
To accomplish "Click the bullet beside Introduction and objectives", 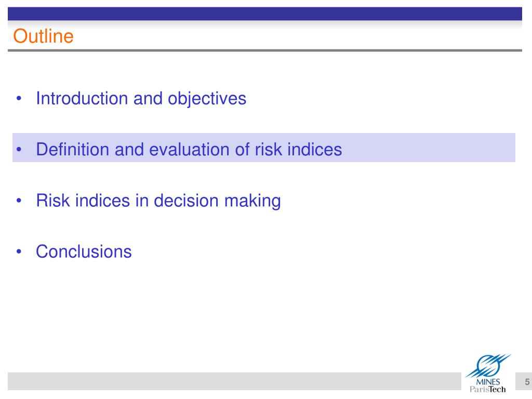I will coord(19,99).
